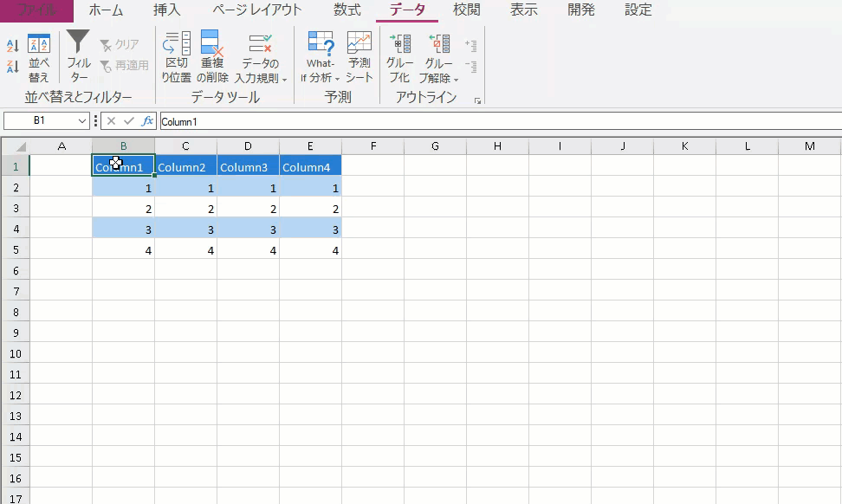
Task: Switch to the Home (ホーム) tab
Action: click(x=106, y=10)
